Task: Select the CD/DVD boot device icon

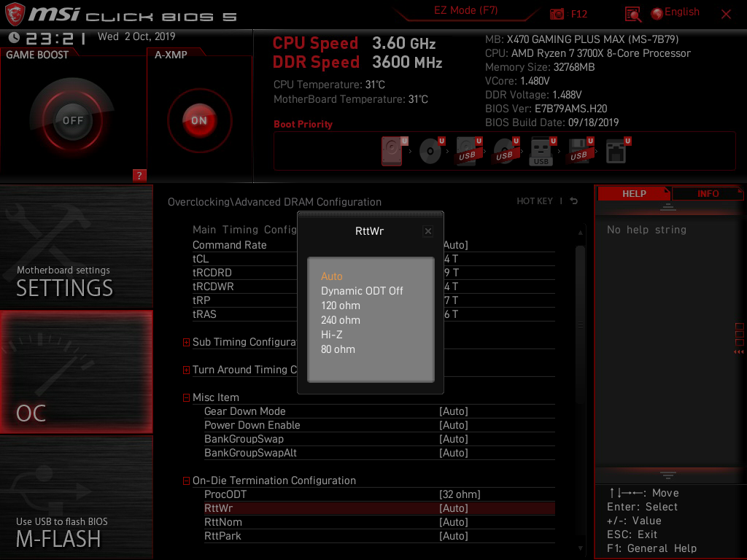Action: point(432,151)
